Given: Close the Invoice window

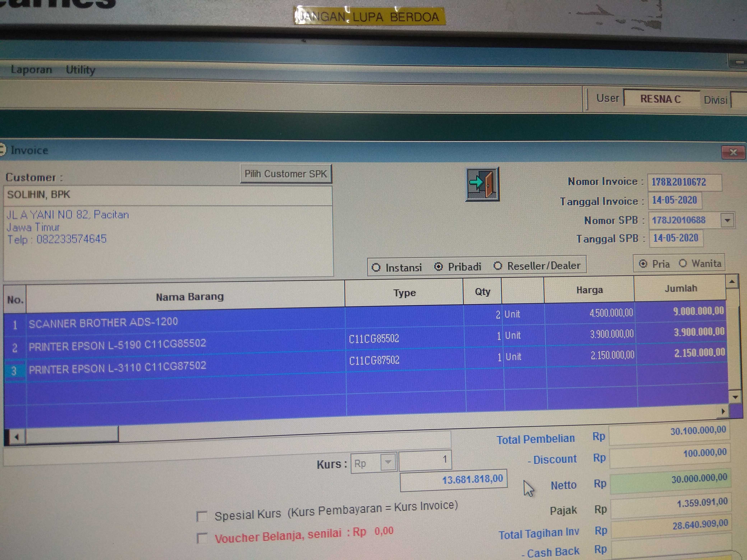Looking at the screenshot, I should [733, 152].
